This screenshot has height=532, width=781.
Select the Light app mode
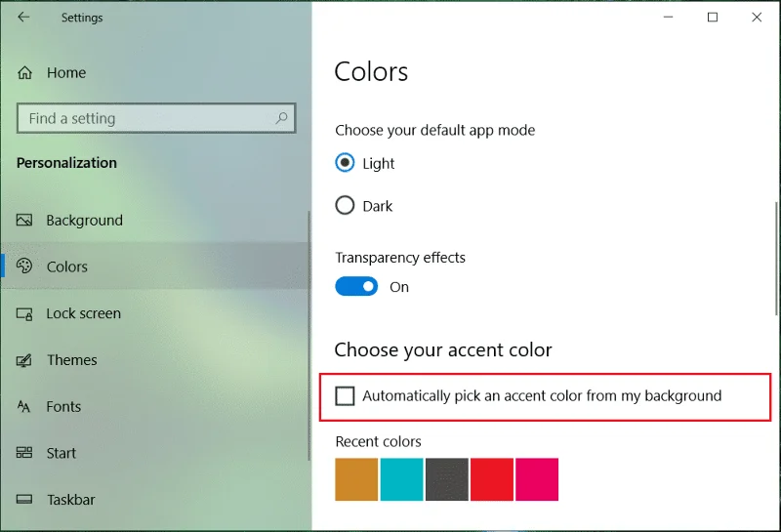point(345,163)
